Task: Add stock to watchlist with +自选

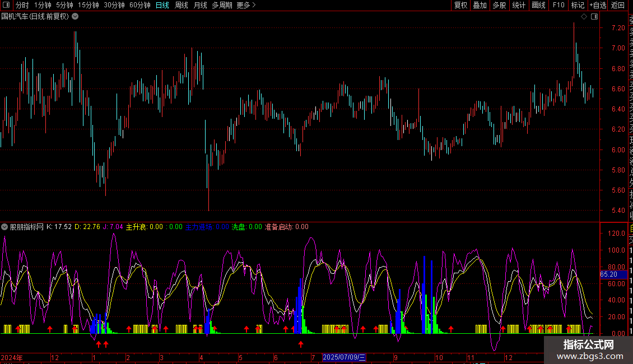Action: [x=598, y=6]
